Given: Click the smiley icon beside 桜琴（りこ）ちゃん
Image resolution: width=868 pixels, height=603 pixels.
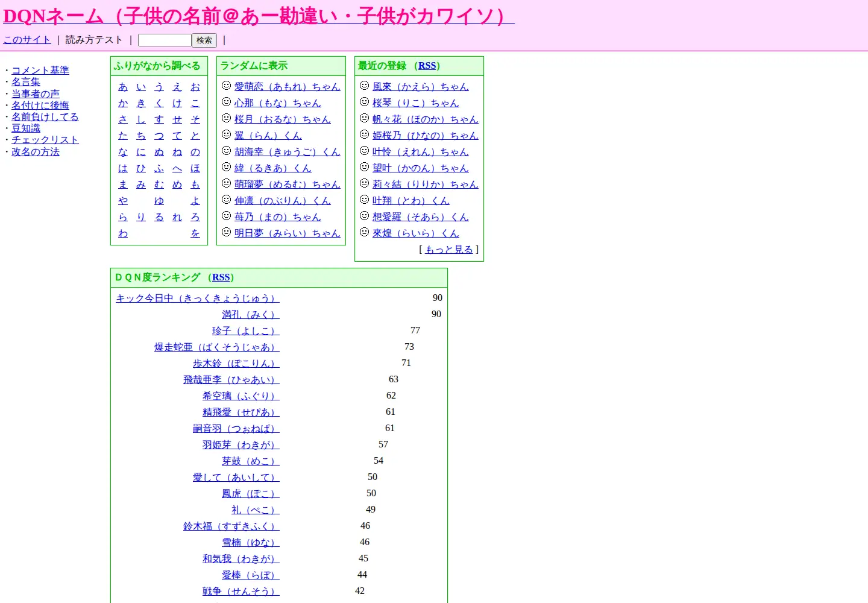Looking at the screenshot, I should point(364,102).
